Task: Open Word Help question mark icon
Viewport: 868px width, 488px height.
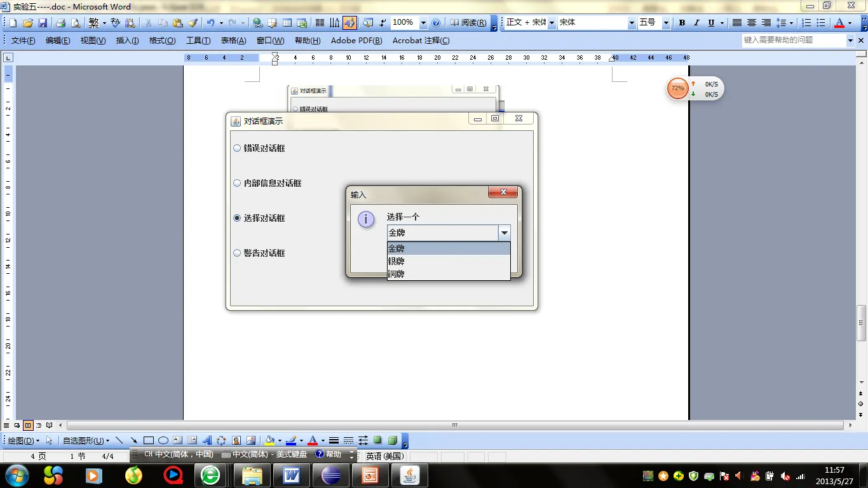Action: pos(436,23)
